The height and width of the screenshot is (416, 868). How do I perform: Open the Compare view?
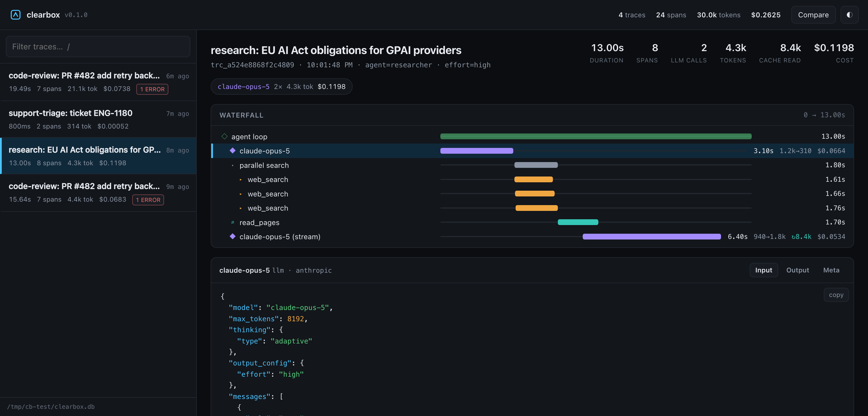(813, 15)
